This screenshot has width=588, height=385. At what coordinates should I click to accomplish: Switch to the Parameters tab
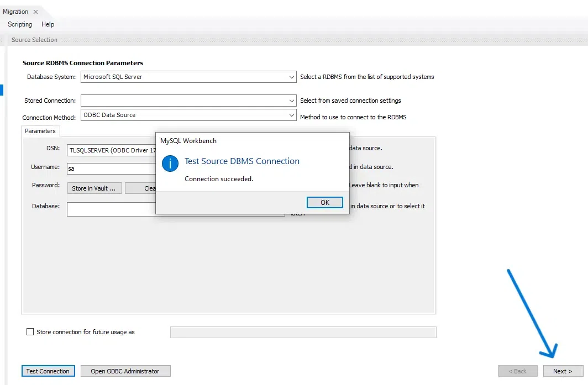pyautogui.click(x=40, y=131)
